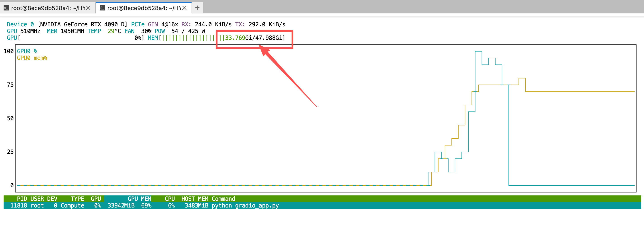Switch to the first terminal tab

pos(47,8)
